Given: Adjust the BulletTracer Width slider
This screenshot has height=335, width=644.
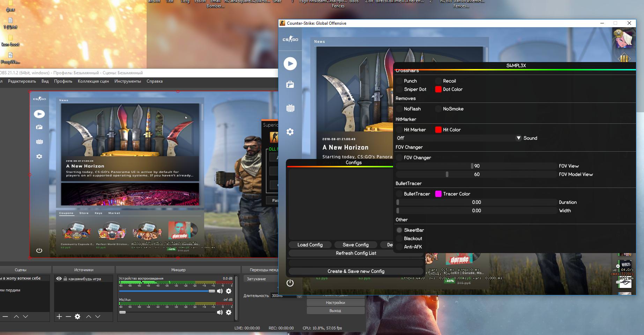Looking at the screenshot, I should click(x=476, y=211).
